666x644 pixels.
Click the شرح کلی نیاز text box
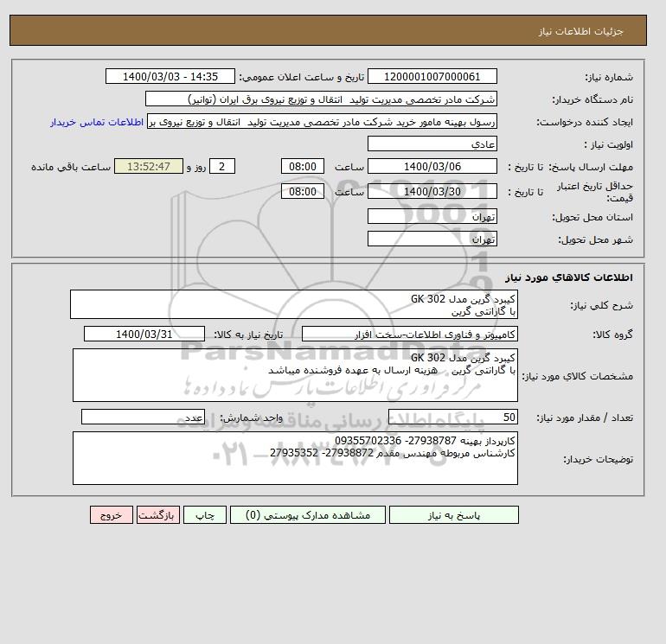pos(294,304)
